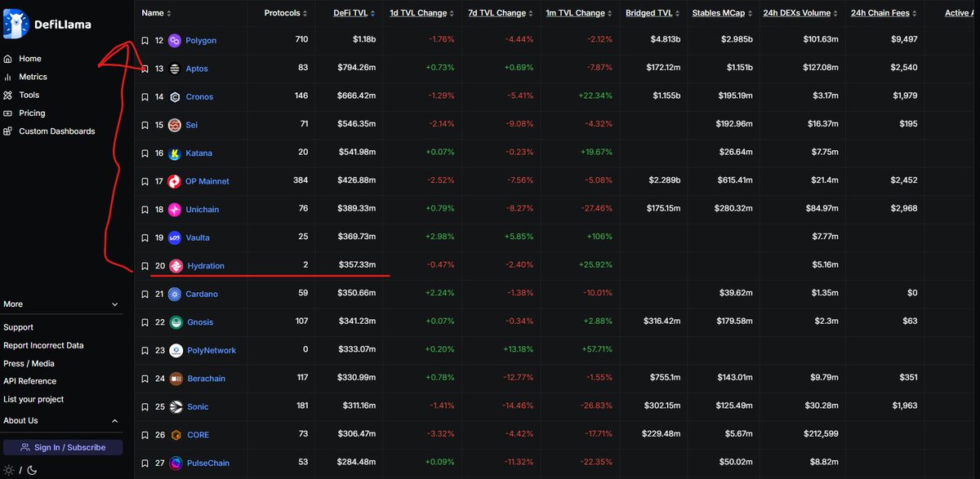Screen dimensions: 980x479
Task: Bookmark the PulseChain row
Action: [145, 463]
